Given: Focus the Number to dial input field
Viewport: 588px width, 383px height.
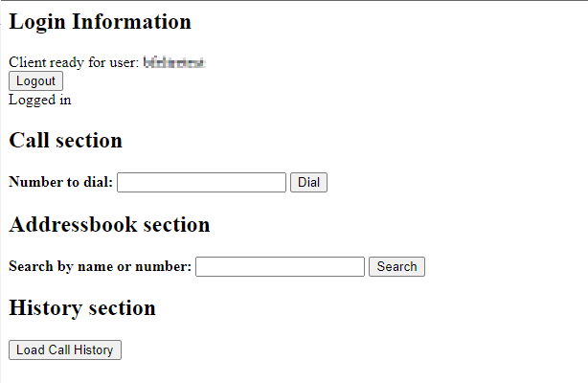Looking at the screenshot, I should [201, 183].
